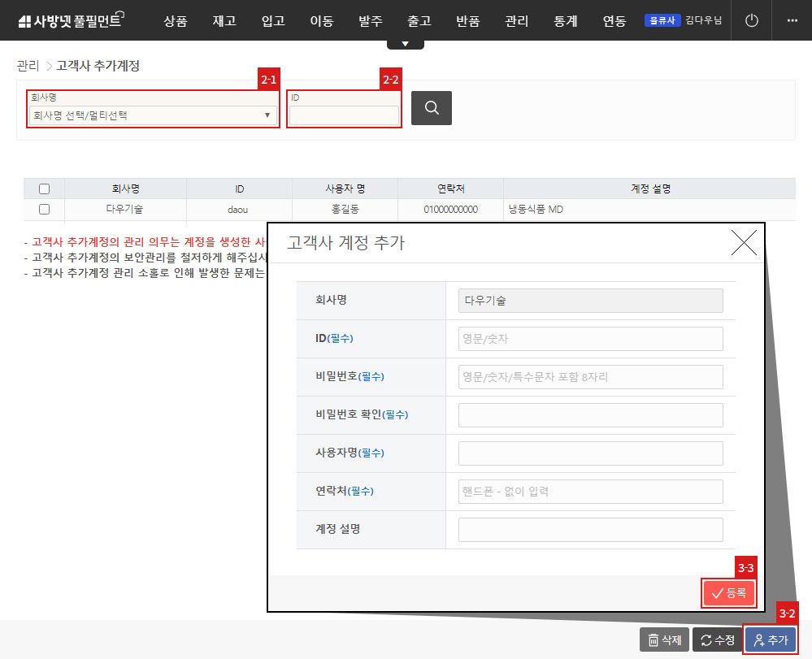
Task: Click the 관리 breadcrumb link
Action: [x=25, y=67]
